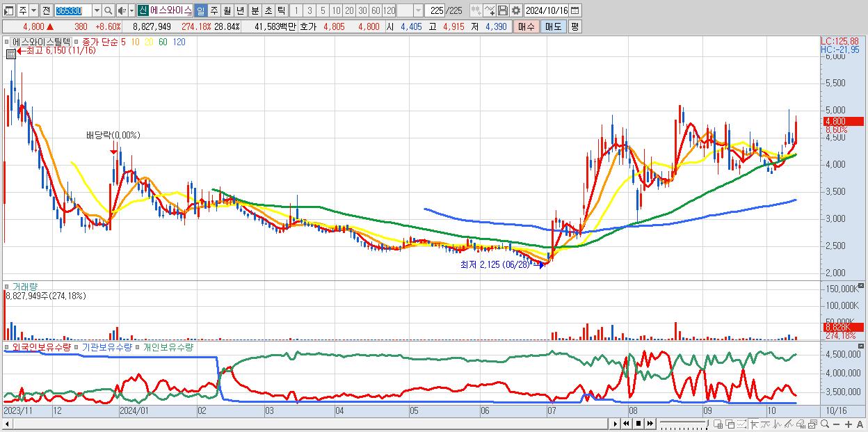Click the overlapping windows icon
The width and height of the screenshot is (868, 432).
(x=730, y=424)
